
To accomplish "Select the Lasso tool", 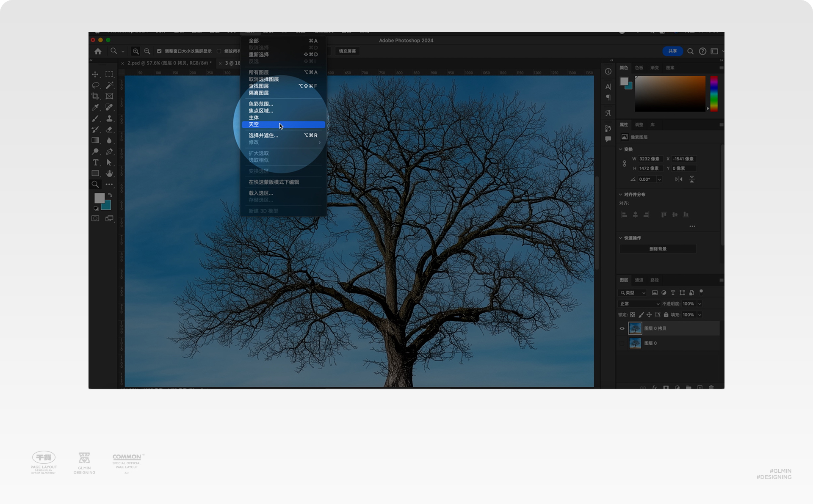I will pyautogui.click(x=95, y=85).
